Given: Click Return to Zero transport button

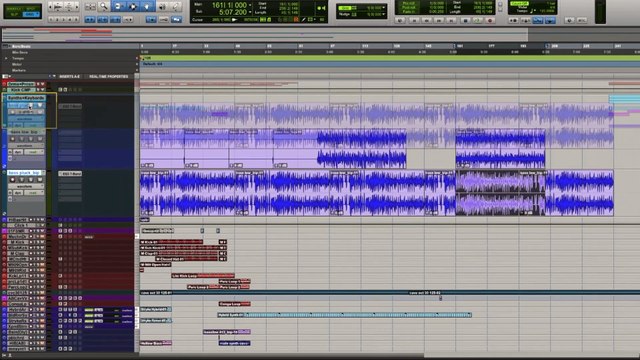Looking at the screenshot, I should (413, 20).
